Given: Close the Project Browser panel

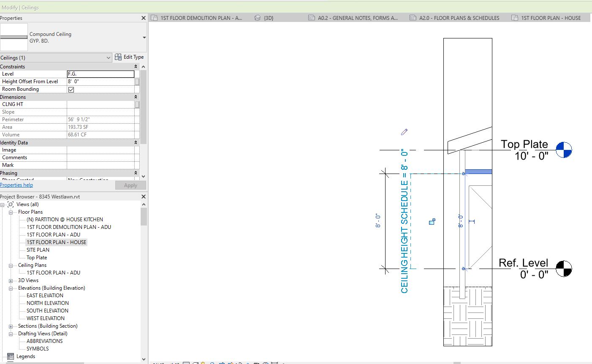Looking at the screenshot, I should tap(143, 197).
